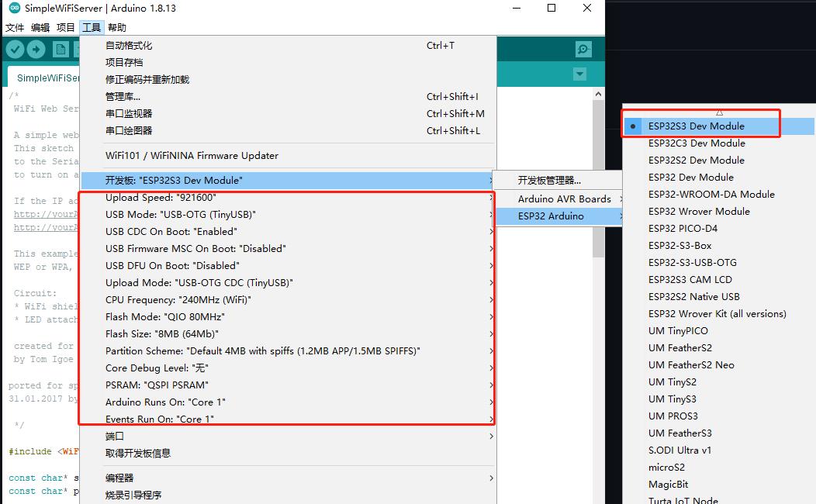
Task: Expand PSRAM QSPI PSRAM option
Action: point(288,385)
